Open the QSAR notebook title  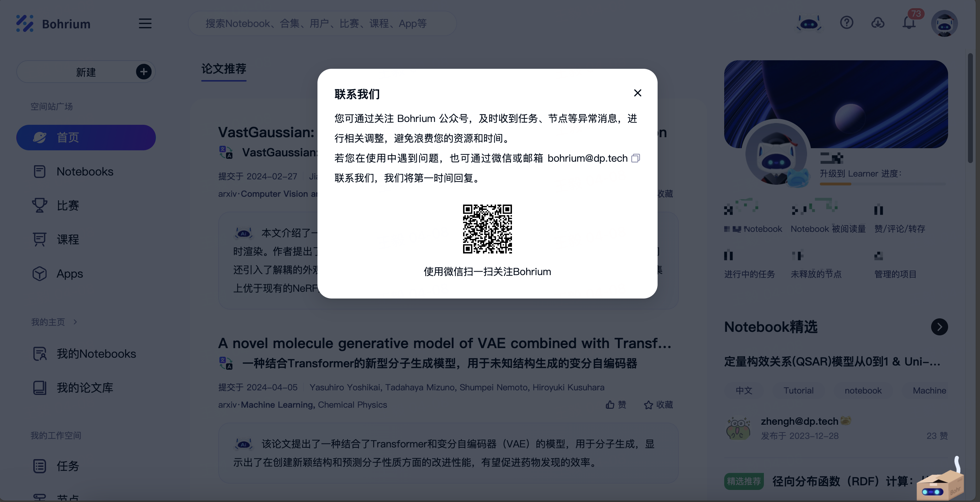[x=832, y=361]
